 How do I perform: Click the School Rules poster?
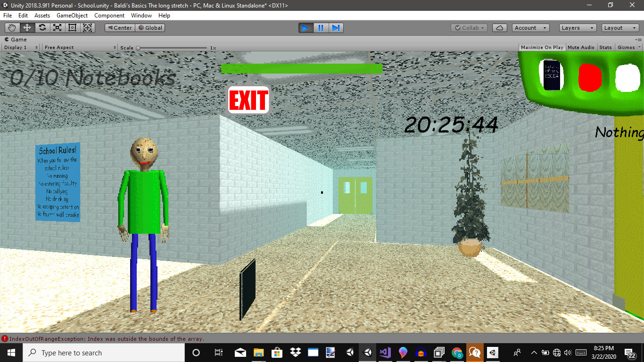[x=58, y=182]
